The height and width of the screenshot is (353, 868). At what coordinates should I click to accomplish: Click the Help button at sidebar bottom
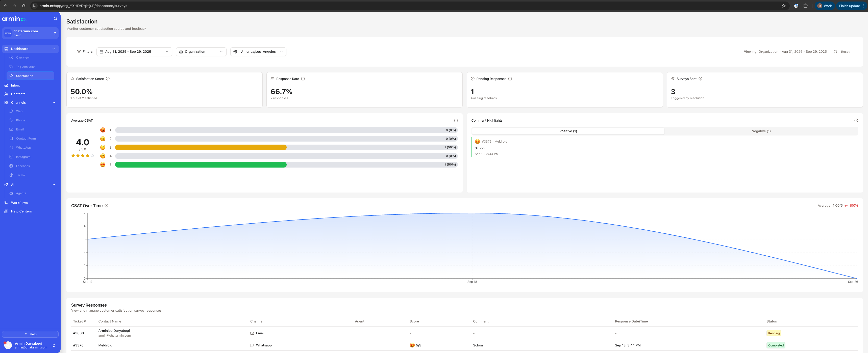point(30,334)
